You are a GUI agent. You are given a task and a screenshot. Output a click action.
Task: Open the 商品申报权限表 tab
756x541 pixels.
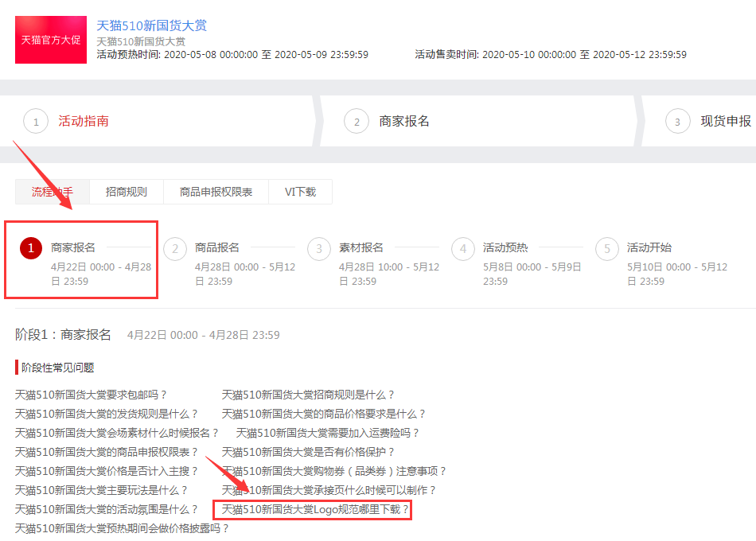coord(216,192)
